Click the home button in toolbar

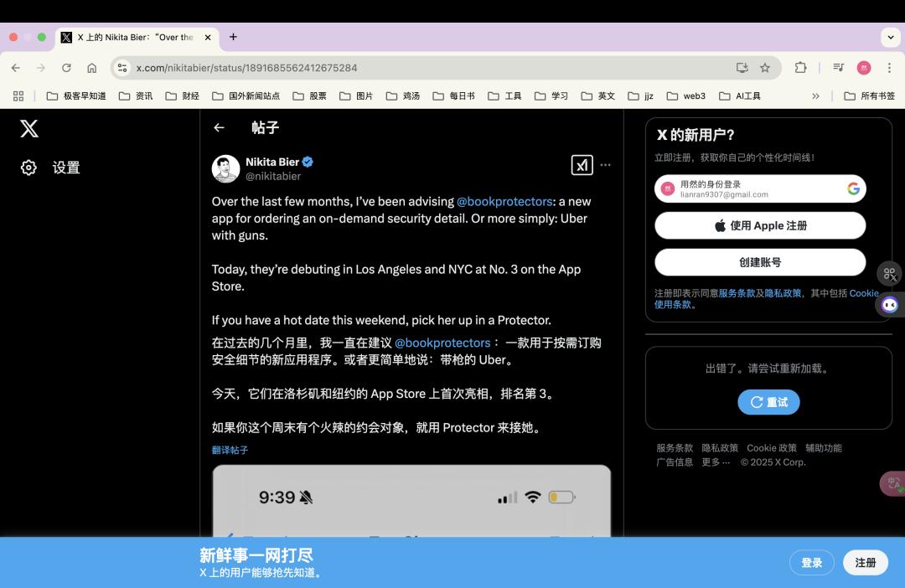92,68
